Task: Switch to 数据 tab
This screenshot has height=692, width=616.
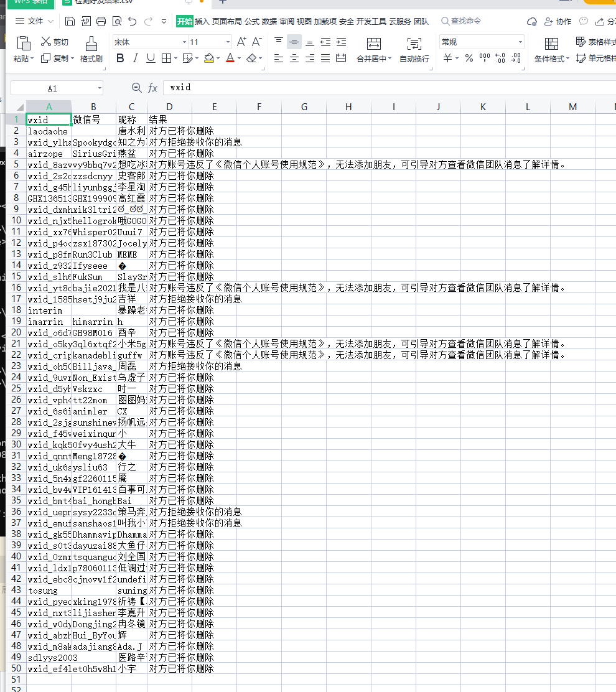Action: click(x=269, y=21)
